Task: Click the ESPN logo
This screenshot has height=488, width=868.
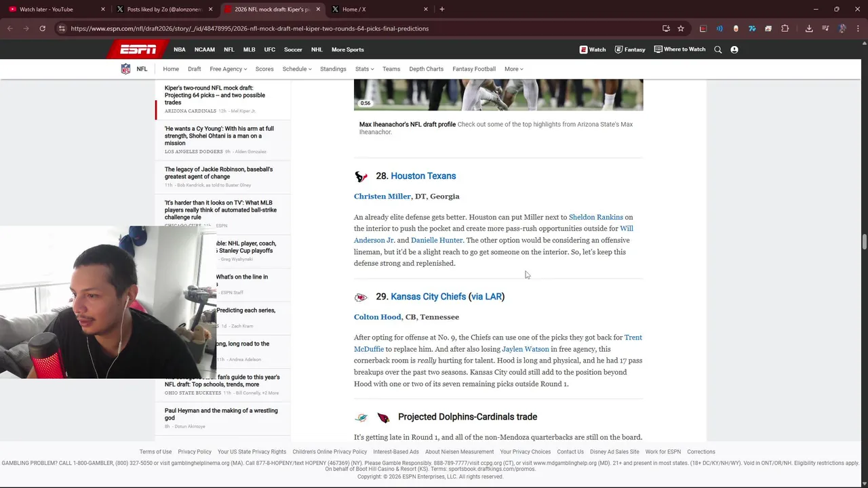Action: [x=138, y=49]
